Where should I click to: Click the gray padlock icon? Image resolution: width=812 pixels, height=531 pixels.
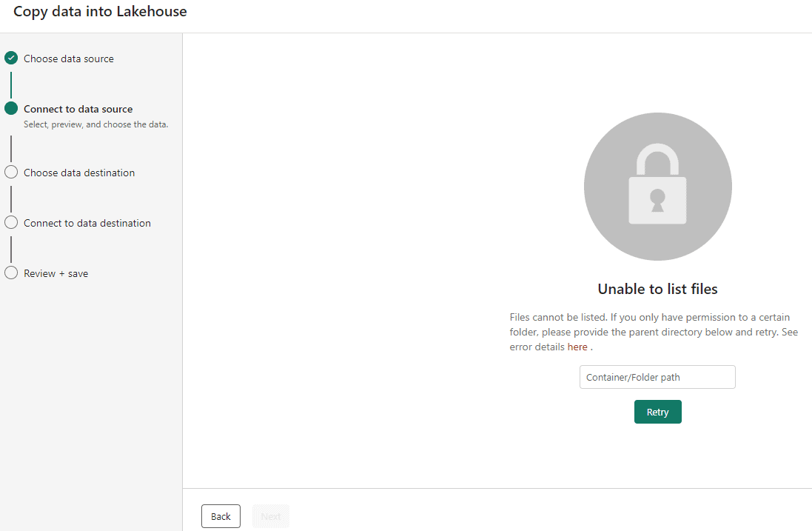(658, 187)
